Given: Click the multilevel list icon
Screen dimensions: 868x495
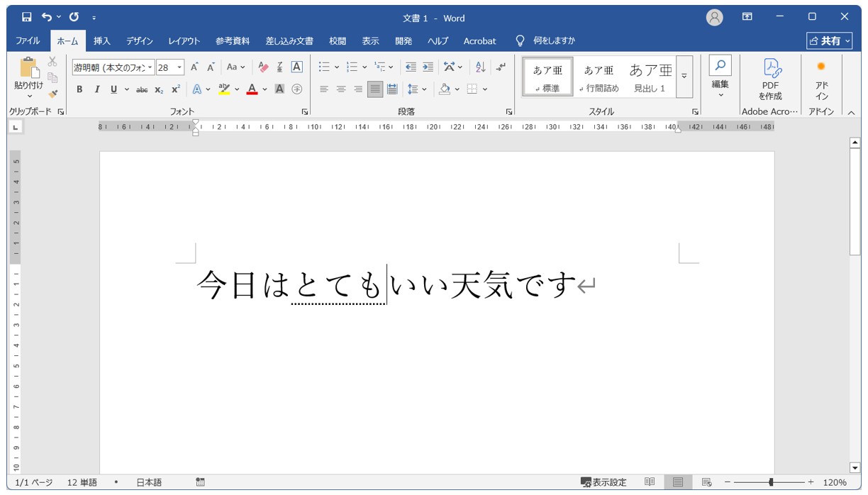Looking at the screenshot, I should [x=380, y=67].
